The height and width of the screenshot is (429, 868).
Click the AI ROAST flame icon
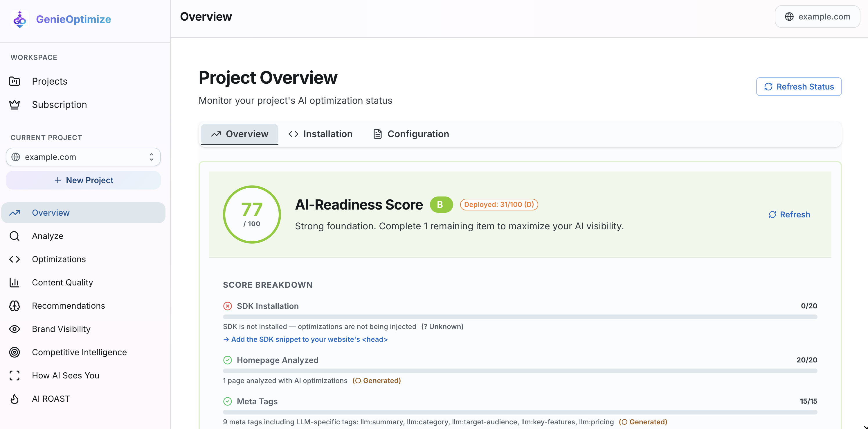coord(14,399)
